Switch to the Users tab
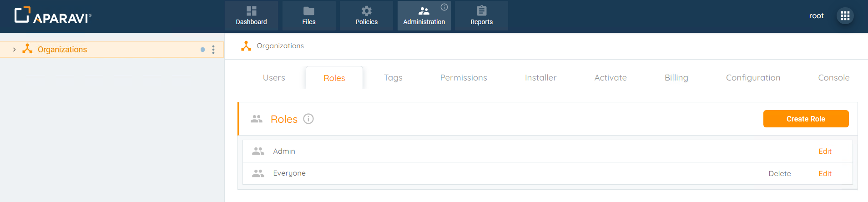 click(274, 78)
